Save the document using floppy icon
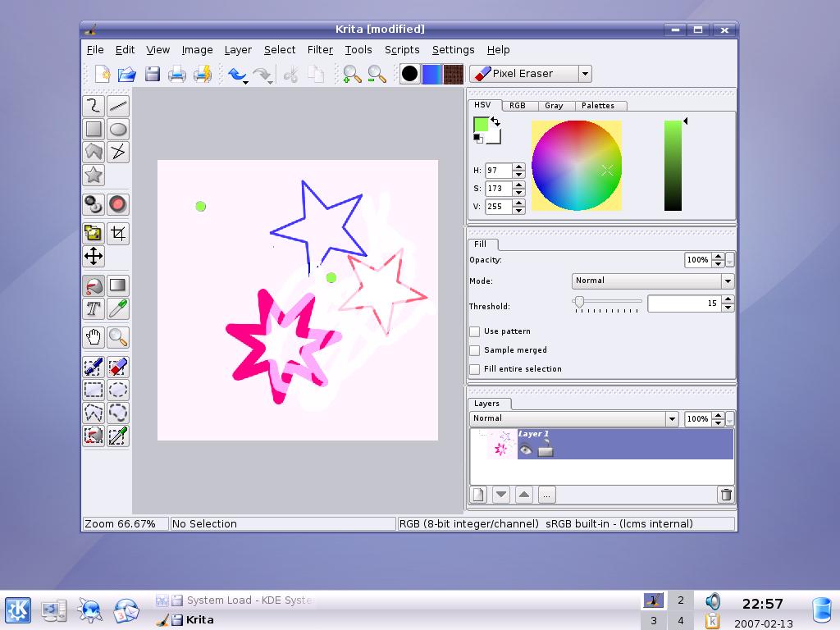The image size is (840, 630). [153, 74]
